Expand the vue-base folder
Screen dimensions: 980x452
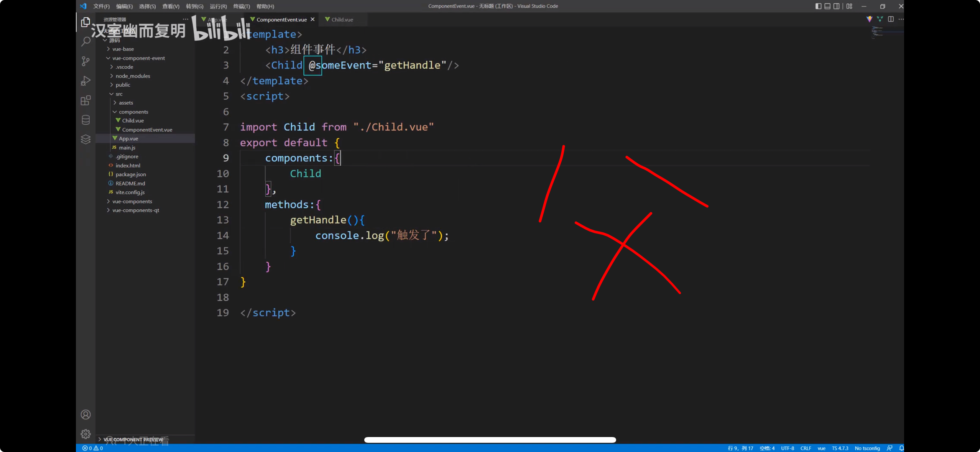(x=123, y=49)
